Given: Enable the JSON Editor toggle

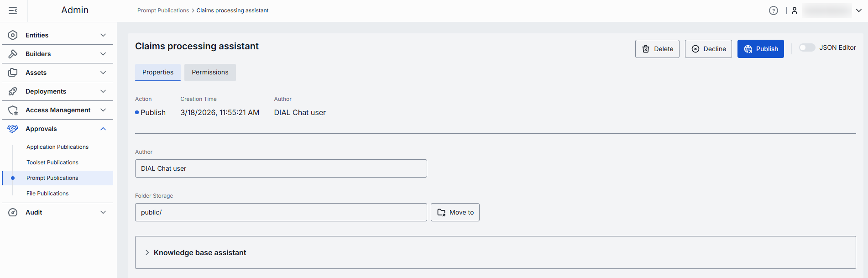Looking at the screenshot, I should pyautogui.click(x=806, y=47).
